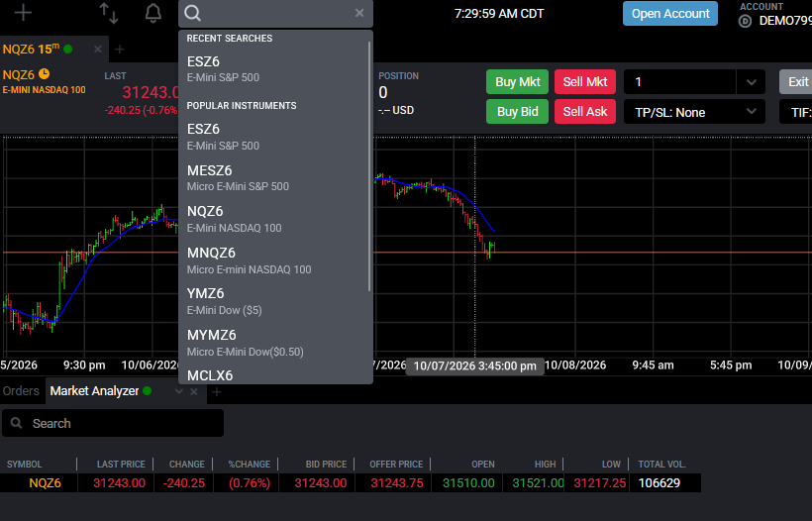Screen dimensions: 812x521
Task: Sort by LOW column header
Action: (611, 464)
